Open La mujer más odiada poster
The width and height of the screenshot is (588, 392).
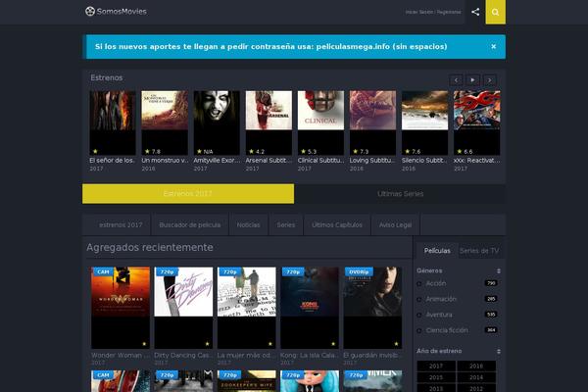pos(246,308)
